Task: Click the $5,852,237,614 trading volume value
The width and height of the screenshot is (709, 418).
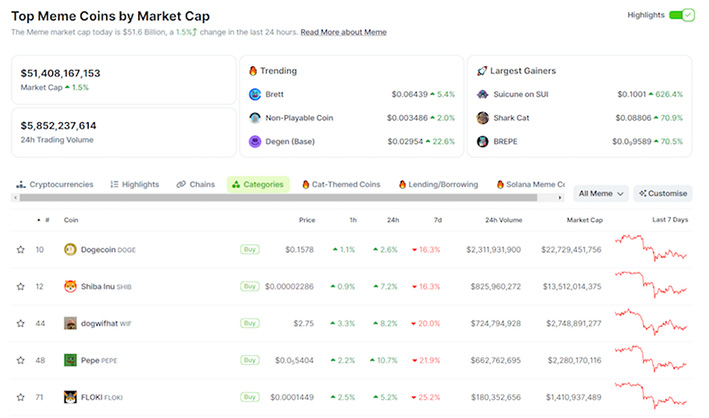Action: pos(58,126)
